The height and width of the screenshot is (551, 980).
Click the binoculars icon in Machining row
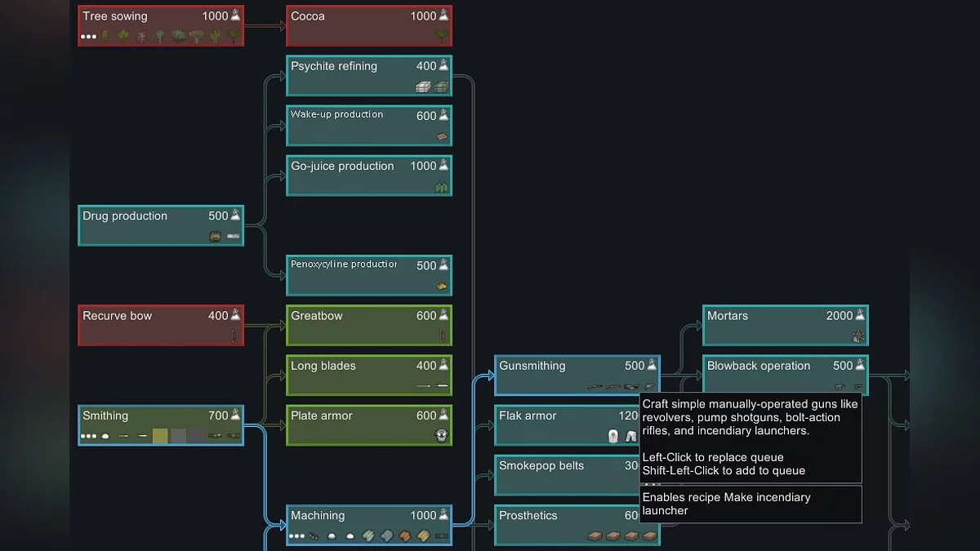point(314,537)
